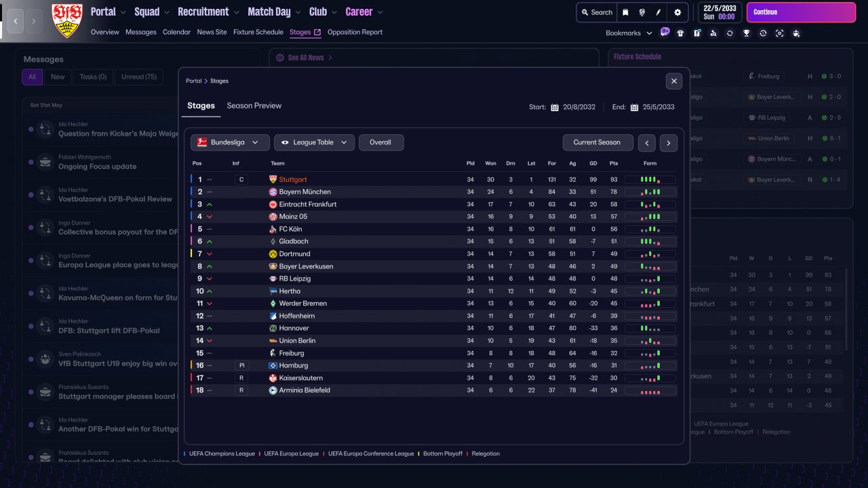
Task: Open the End date calendar icon
Action: [x=635, y=107]
